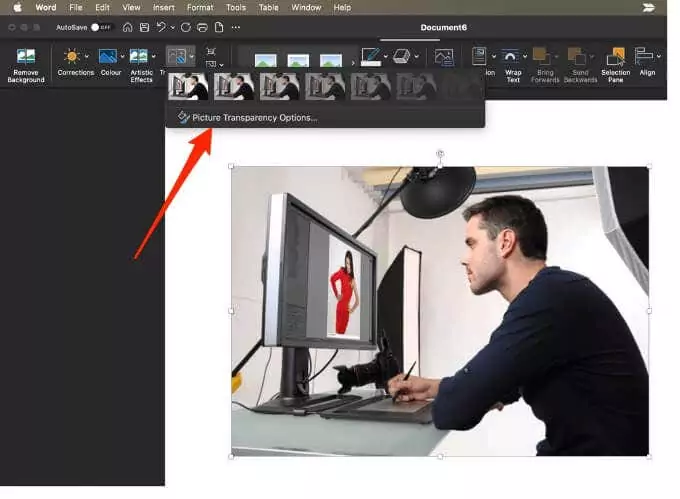The image size is (680, 499).
Task: Toggle the AutoSave switch
Action: [x=101, y=27]
